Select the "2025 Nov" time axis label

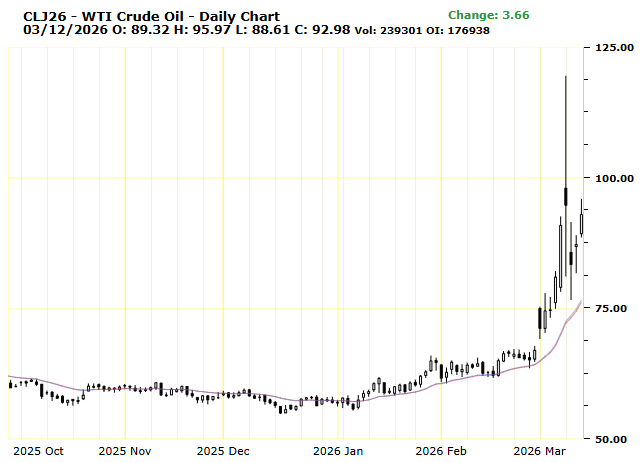tap(124, 451)
